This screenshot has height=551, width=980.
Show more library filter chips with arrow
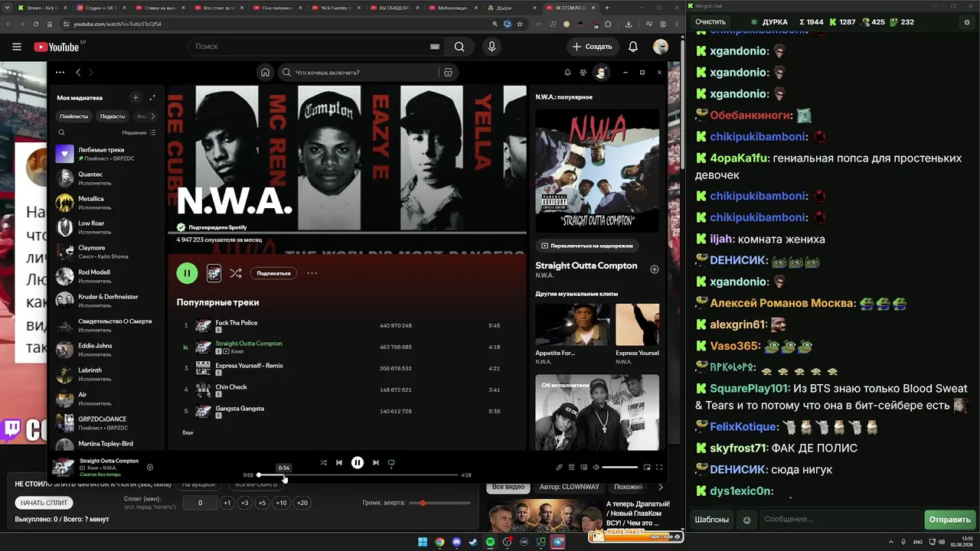[x=152, y=116]
